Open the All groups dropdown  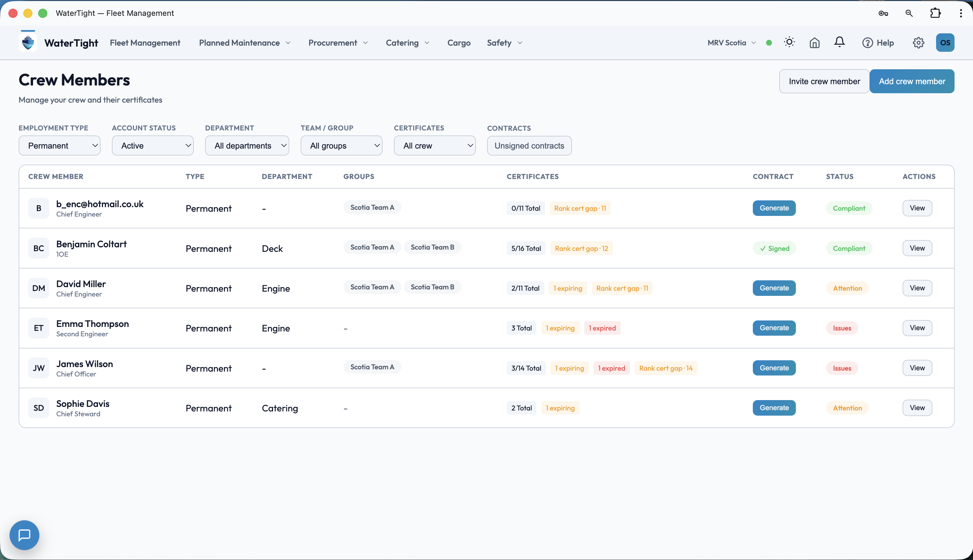click(341, 146)
